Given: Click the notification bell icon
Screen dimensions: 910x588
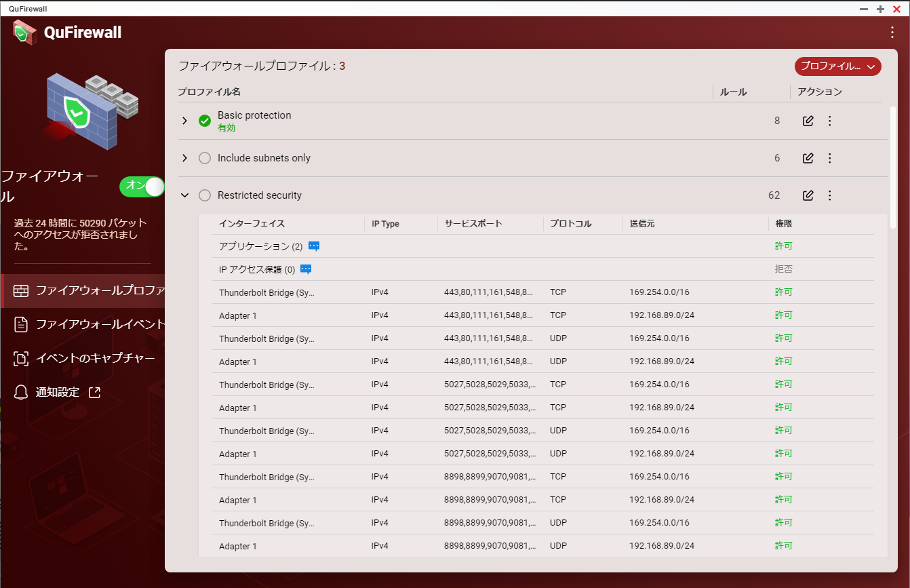Looking at the screenshot, I should pyautogui.click(x=21, y=392).
